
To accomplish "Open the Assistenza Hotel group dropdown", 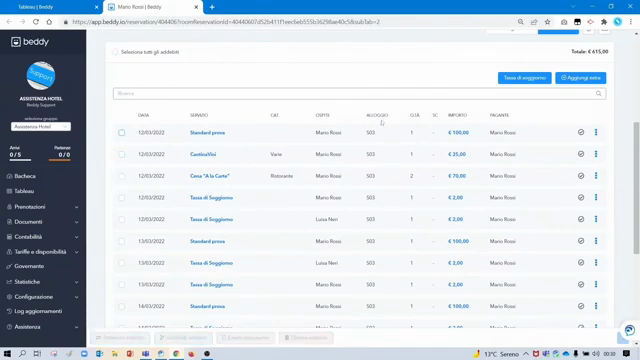I will click(x=41, y=127).
